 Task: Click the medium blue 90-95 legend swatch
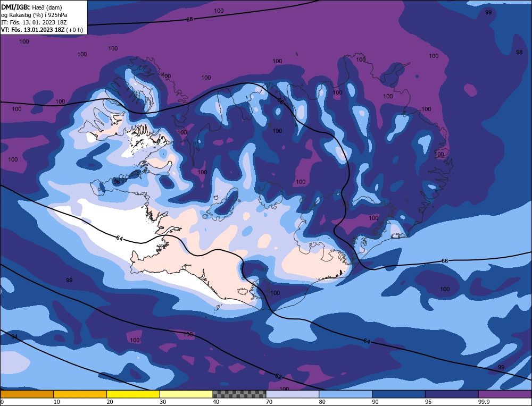(398, 394)
